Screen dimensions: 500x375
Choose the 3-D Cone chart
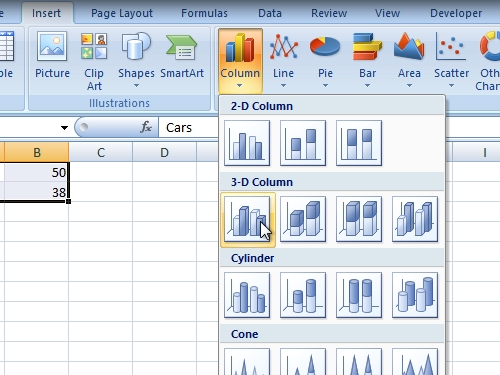pyautogui.click(x=415, y=362)
